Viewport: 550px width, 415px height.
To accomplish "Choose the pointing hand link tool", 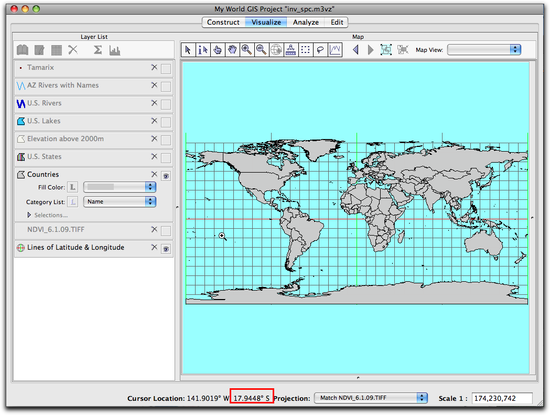I will click(217, 50).
